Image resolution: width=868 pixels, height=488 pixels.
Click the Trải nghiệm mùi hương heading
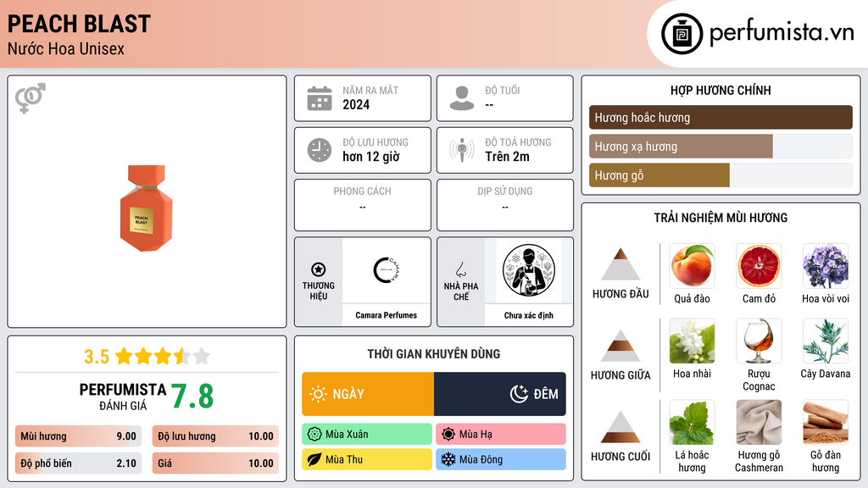[x=721, y=218]
